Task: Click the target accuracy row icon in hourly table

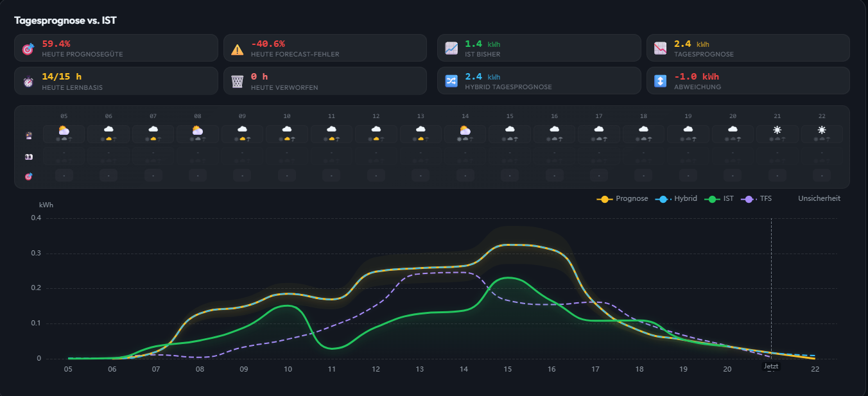Action: (28, 176)
